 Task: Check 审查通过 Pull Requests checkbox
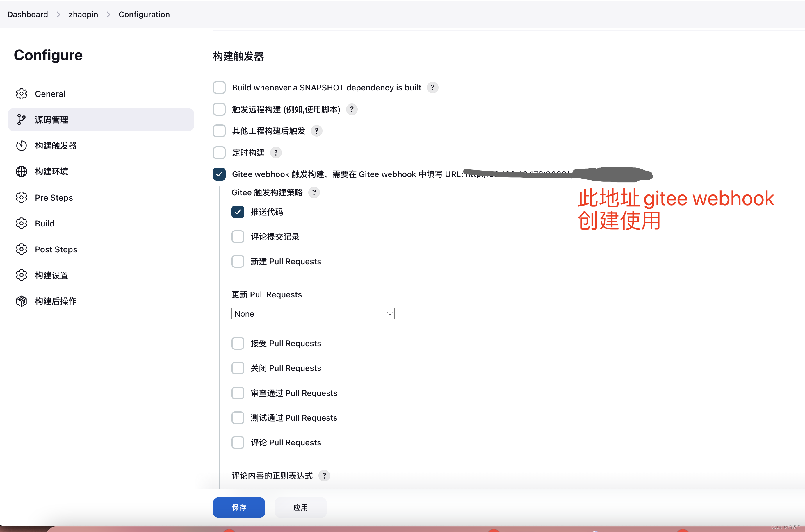(x=238, y=393)
